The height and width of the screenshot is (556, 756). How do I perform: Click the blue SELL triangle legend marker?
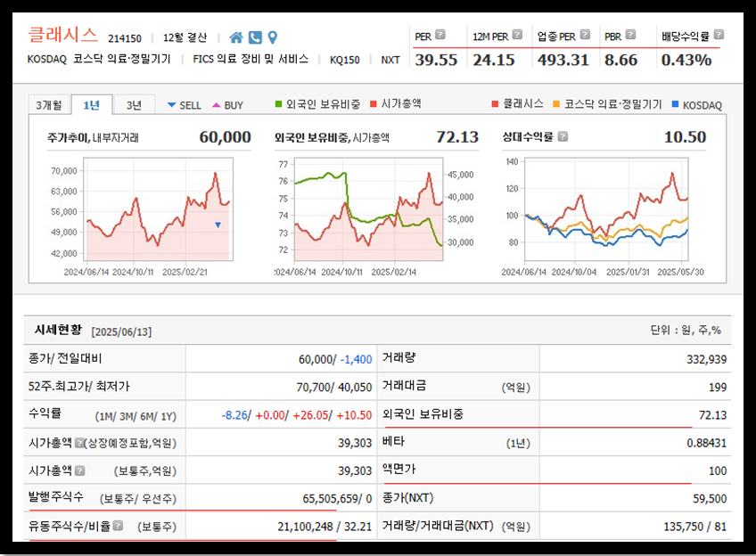click(171, 105)
